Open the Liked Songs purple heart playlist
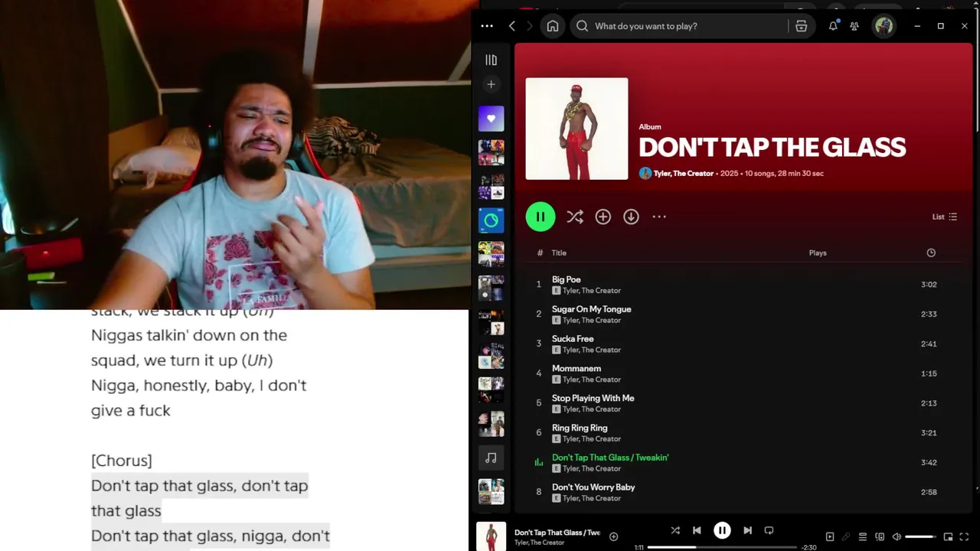 492,119
